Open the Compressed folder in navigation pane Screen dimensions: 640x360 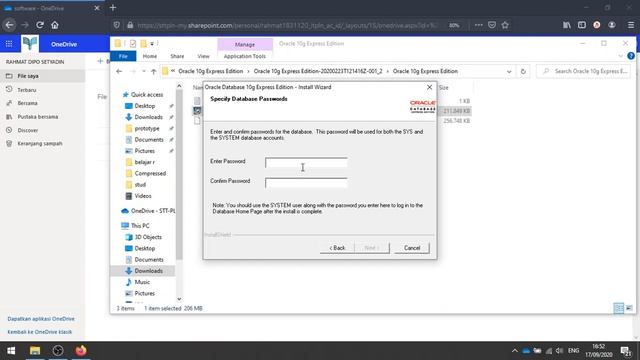click(x=150, y=173)
